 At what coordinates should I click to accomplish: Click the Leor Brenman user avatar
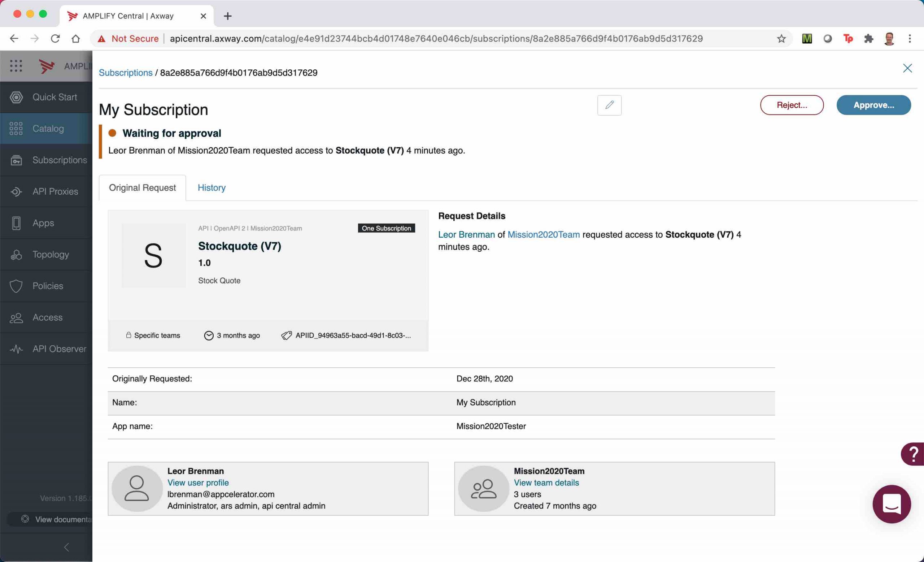point(137,488)
